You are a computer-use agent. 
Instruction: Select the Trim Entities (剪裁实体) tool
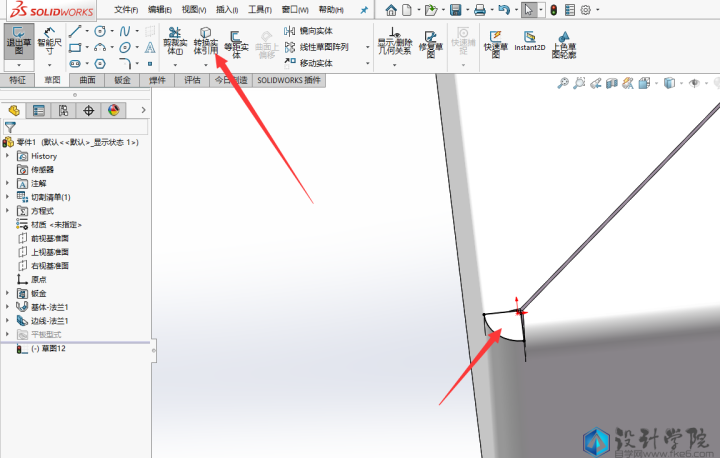(174, 43)
